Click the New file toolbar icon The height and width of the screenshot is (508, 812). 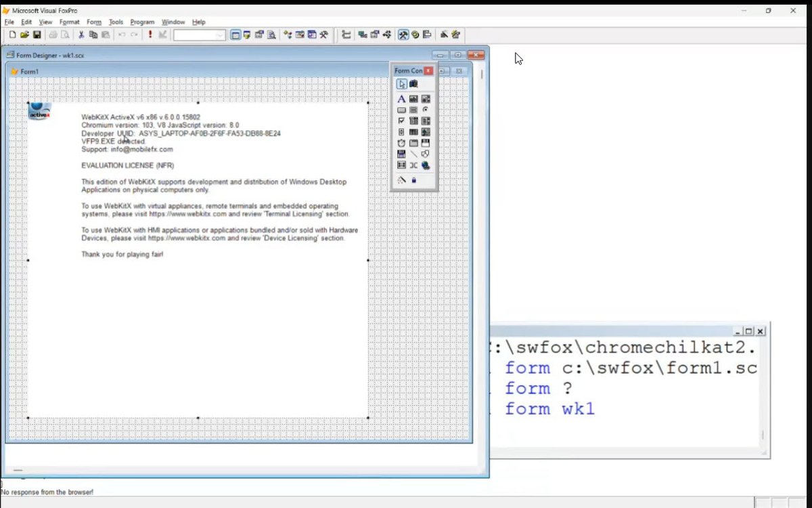(12, 35)
